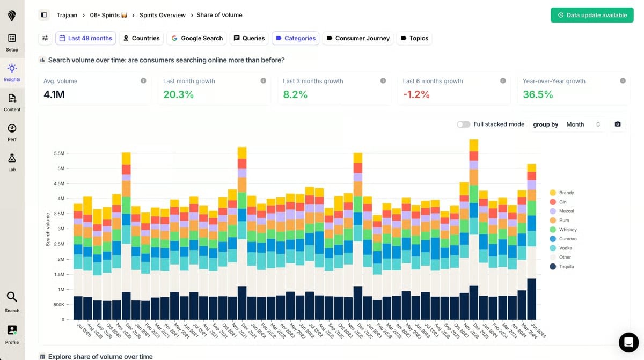Open Perf in the left sidebar
The width and height of the screenshot is (644, 360).
(12, 133)
